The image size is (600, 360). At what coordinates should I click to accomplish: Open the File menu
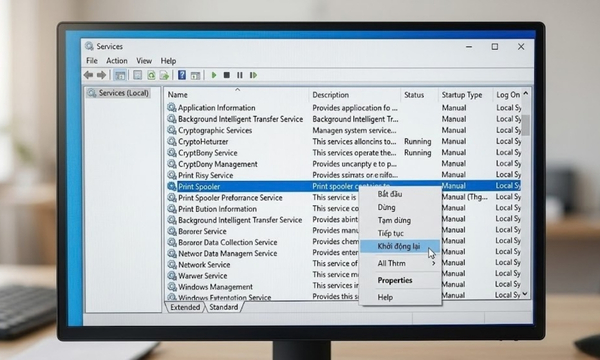tap(92, 60)
